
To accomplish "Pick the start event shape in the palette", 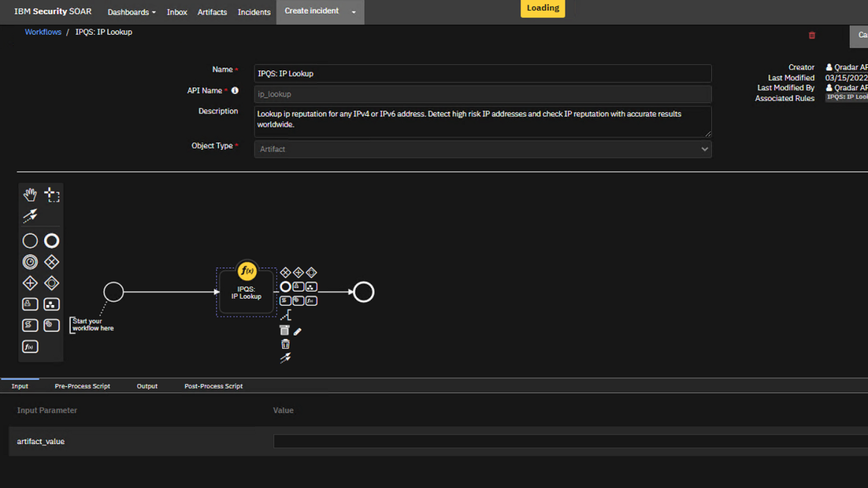I will pos(30,241).
